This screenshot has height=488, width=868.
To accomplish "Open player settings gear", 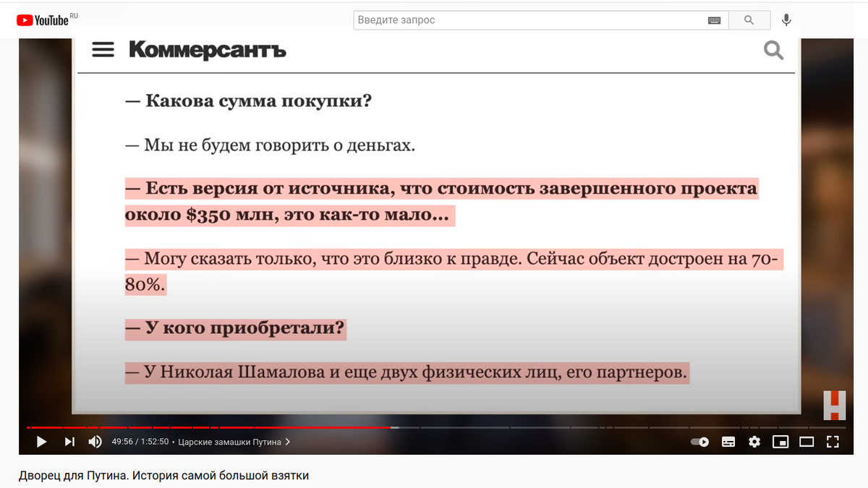I will (754, 442).
